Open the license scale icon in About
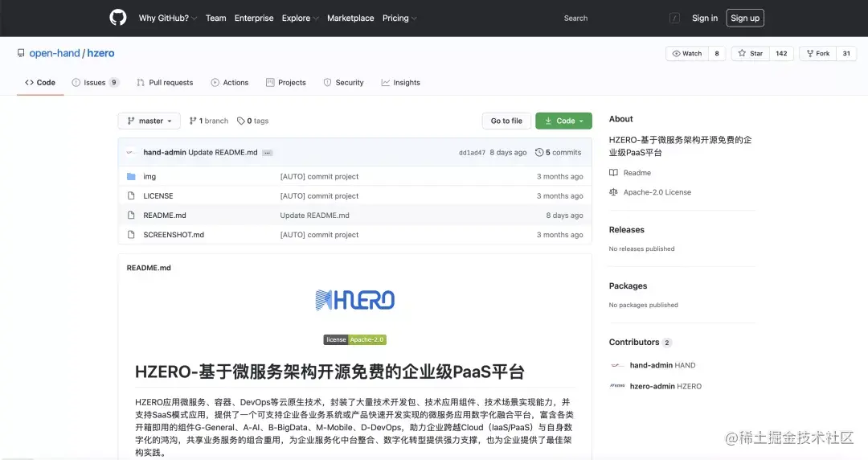The height and width of the screenshot is (460, 868). (x=613, y=192)
